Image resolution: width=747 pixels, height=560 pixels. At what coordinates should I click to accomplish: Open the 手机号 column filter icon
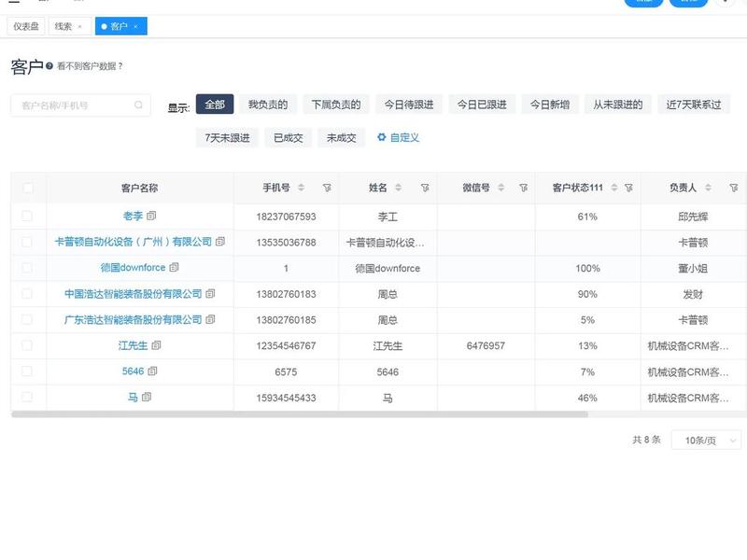point(327,188)
